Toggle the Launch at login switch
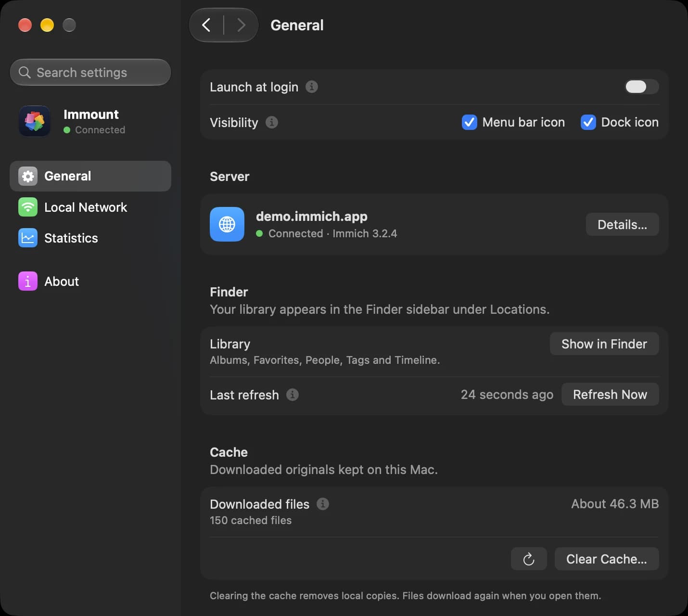This screenshot has height=616, width=688. (642, 87)
